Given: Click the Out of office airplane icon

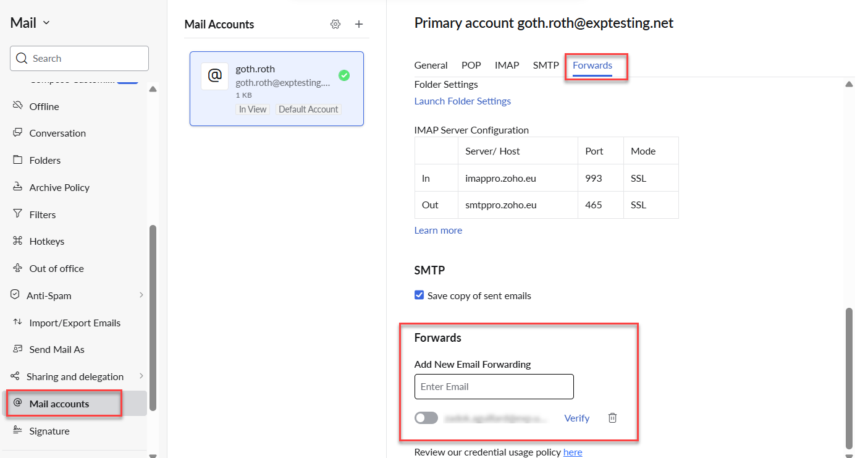Looking at the screenshot, I should click(17, 268).
